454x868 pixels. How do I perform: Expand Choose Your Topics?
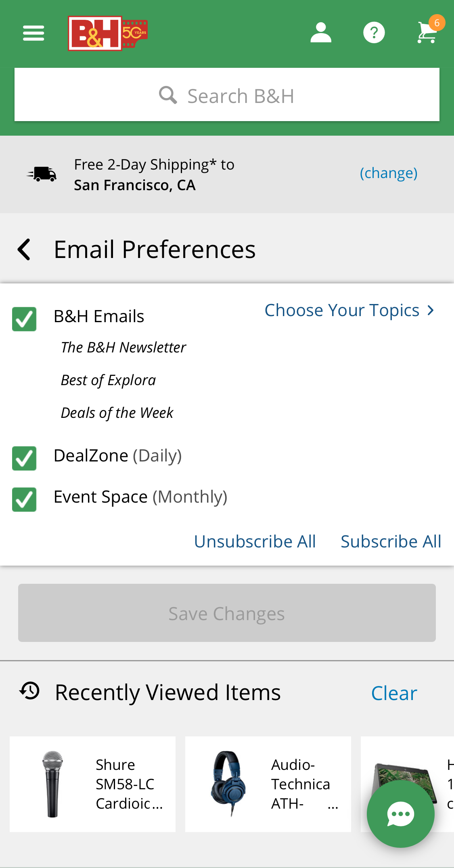coord(349,310)
